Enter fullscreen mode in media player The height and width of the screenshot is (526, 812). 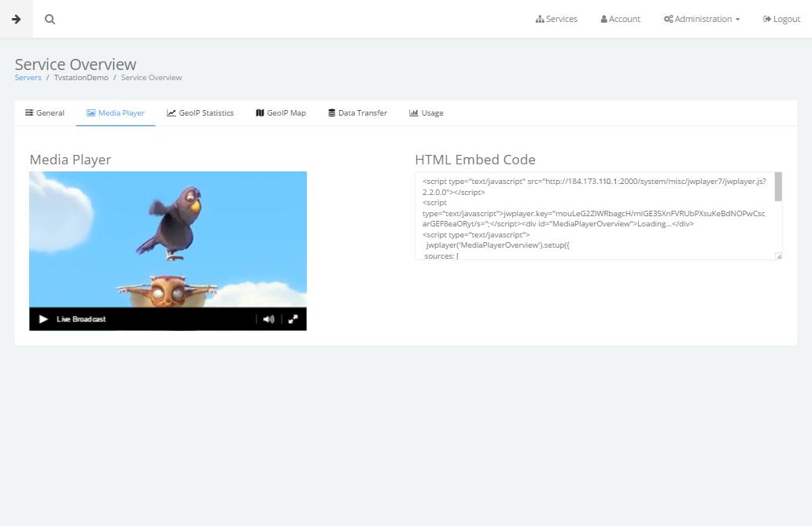293,319
